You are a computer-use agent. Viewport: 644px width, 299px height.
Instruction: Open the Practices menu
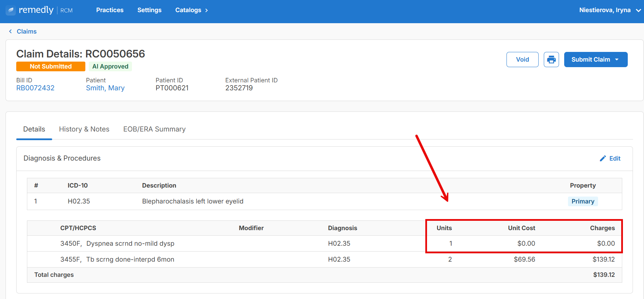(x=110, y=10)
